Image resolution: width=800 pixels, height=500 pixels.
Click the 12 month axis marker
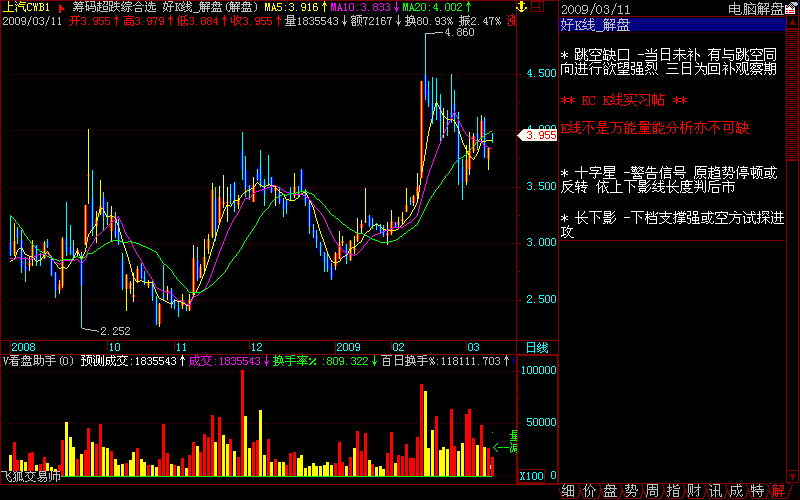click(256, 347)
